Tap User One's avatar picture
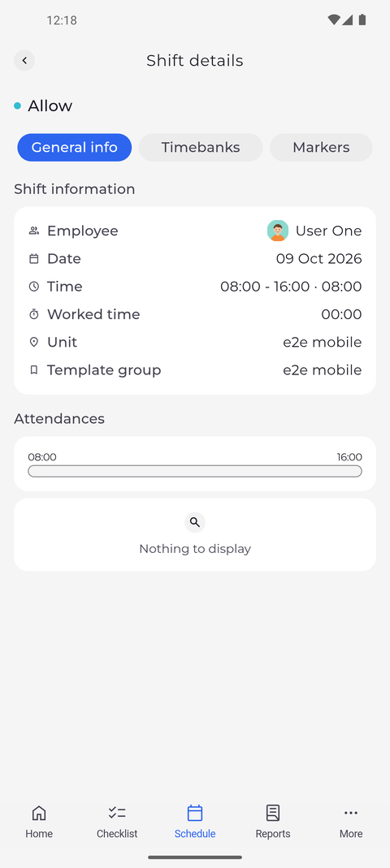 click(278, 231)
